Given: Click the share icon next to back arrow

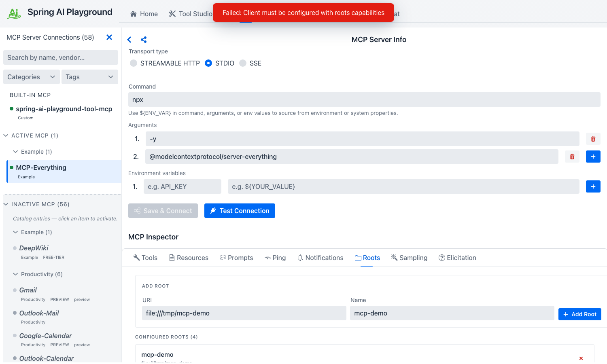Looking at the screenshot, I should [144, 40].
